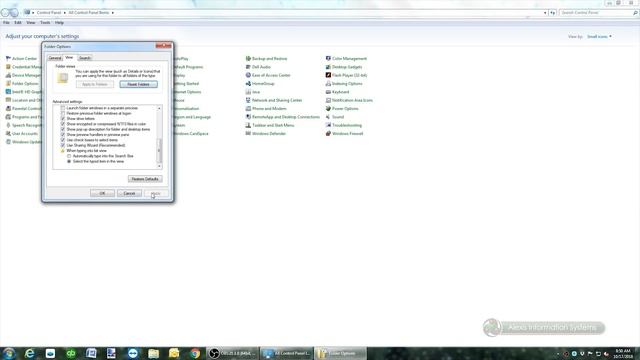Expand the arrow after All Control Panel Items

[x=113, y=13]
